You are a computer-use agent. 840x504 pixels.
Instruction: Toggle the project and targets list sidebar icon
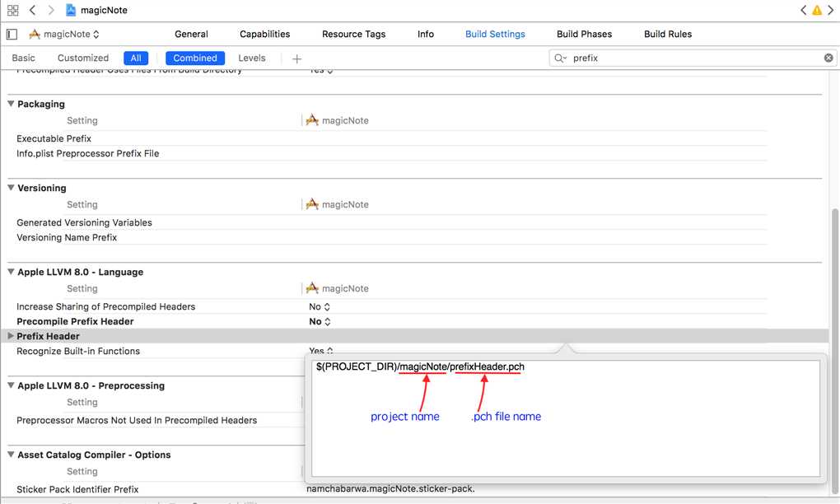pyautogui.click(x=12, y=35)
